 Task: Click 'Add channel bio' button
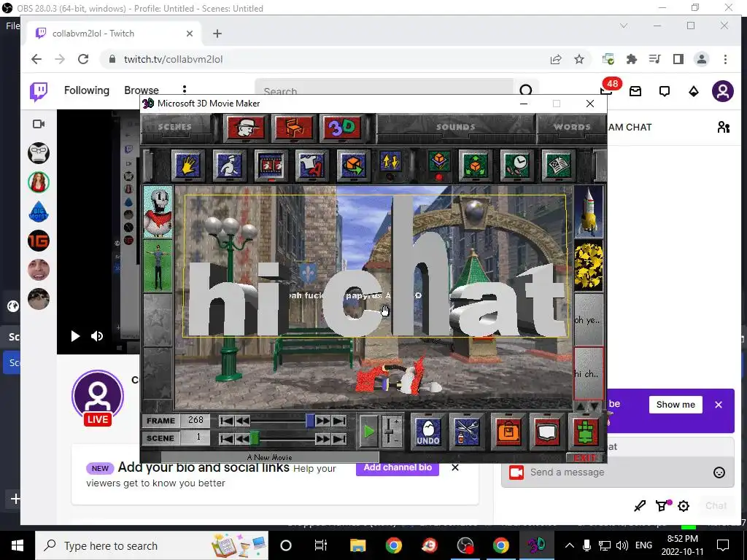[x=398, y=467]
